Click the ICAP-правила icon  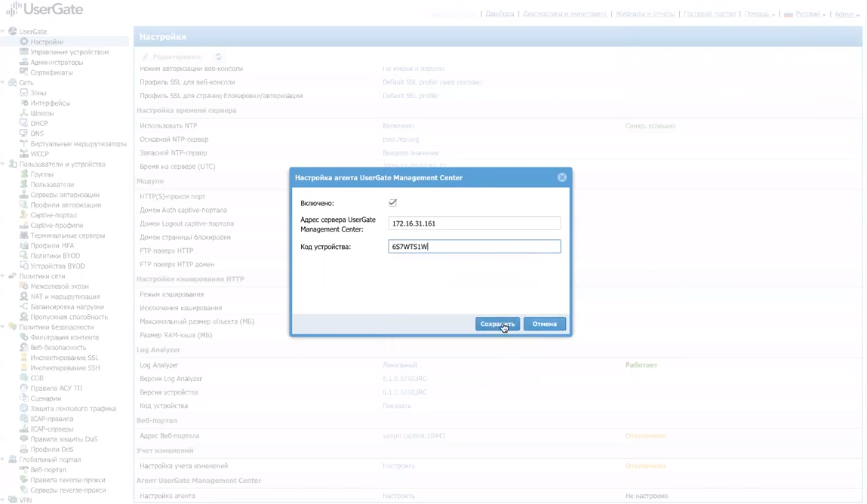coord(24,418)
